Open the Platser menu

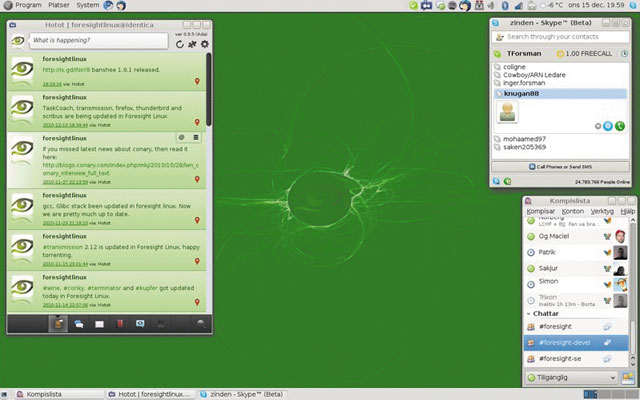59,5
